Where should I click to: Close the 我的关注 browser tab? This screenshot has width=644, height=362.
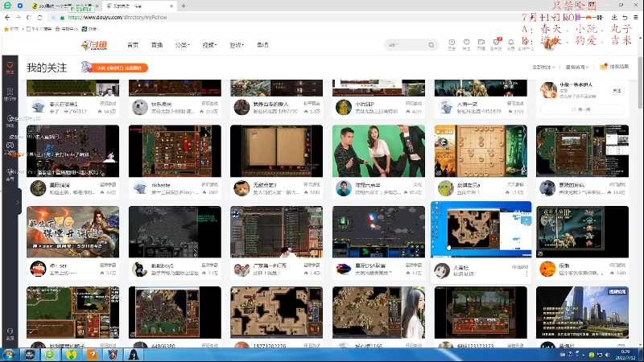pyautogui.click(x=171, y=6)
